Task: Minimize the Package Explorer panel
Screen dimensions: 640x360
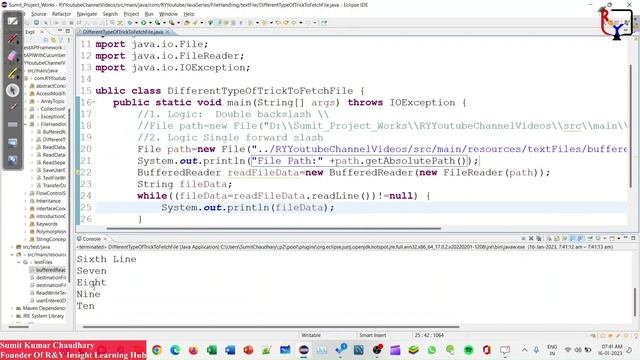Action: [x=60, y=31]
